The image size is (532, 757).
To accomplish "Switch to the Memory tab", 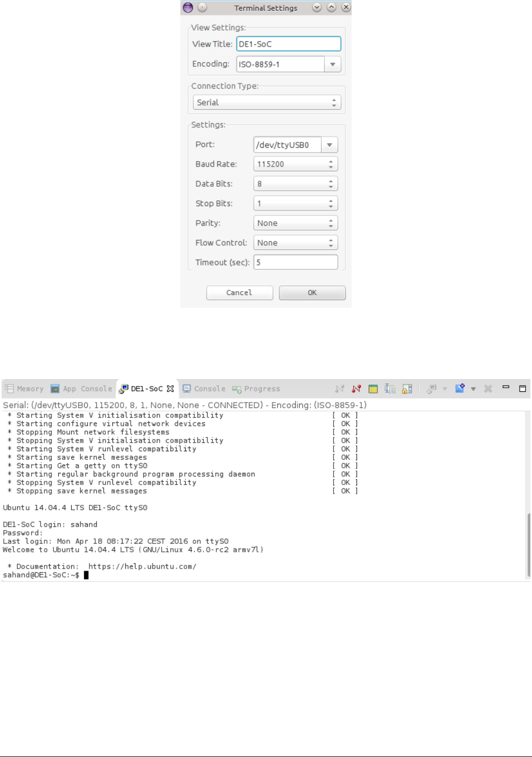I will pos(24,389).
